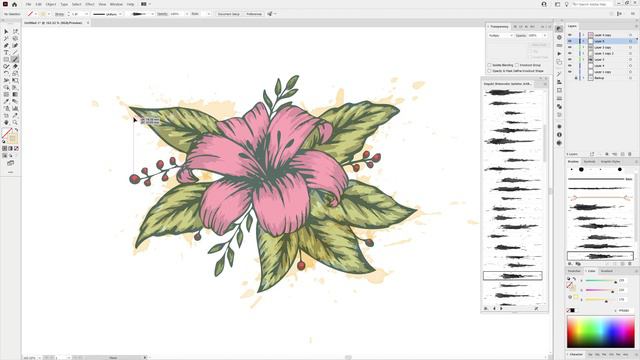Click the trash icon in Layers panel
Screen dimensions: 640x360
[630, 154]
